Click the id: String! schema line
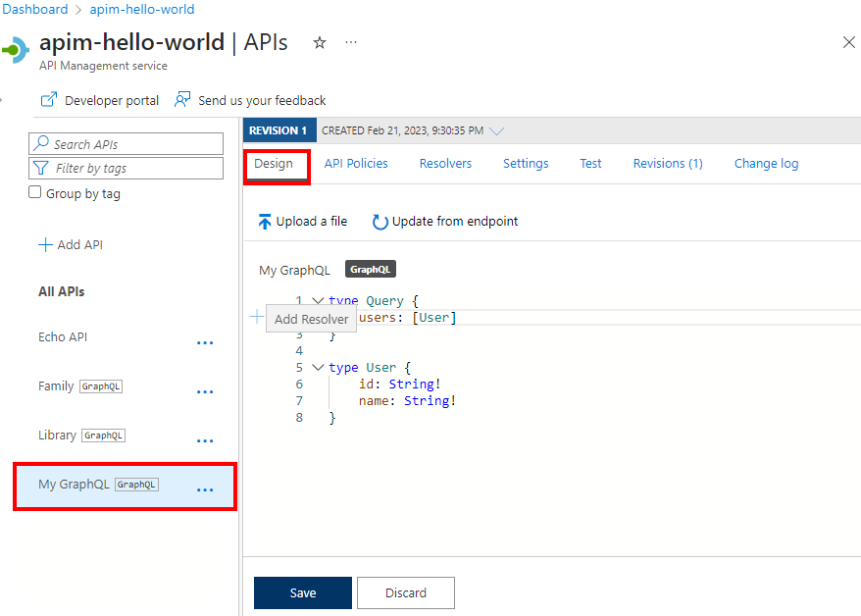Viewport: 861px width, 616px height. pyautogui.click(x=400, y=385)
